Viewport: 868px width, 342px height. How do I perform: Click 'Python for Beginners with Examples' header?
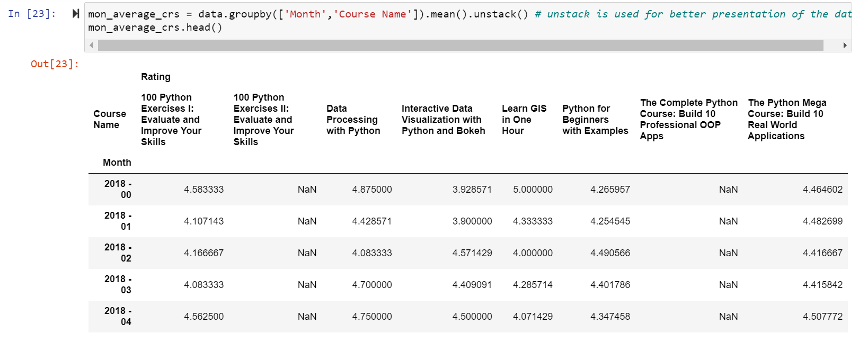click(595, 120)
